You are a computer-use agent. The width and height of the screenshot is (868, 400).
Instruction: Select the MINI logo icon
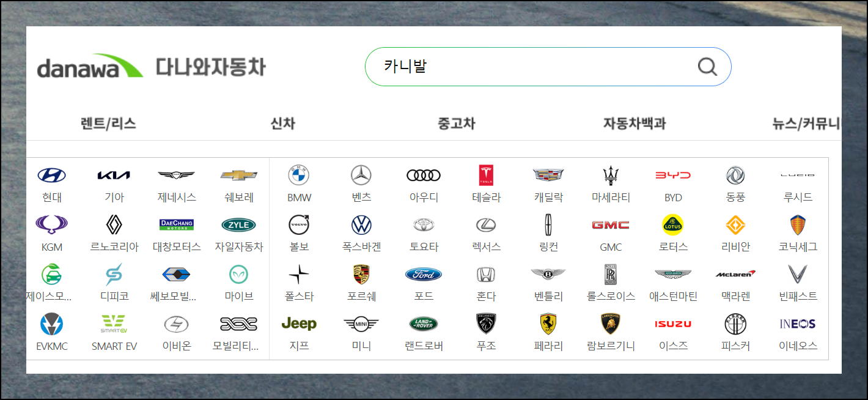(361, 324)
